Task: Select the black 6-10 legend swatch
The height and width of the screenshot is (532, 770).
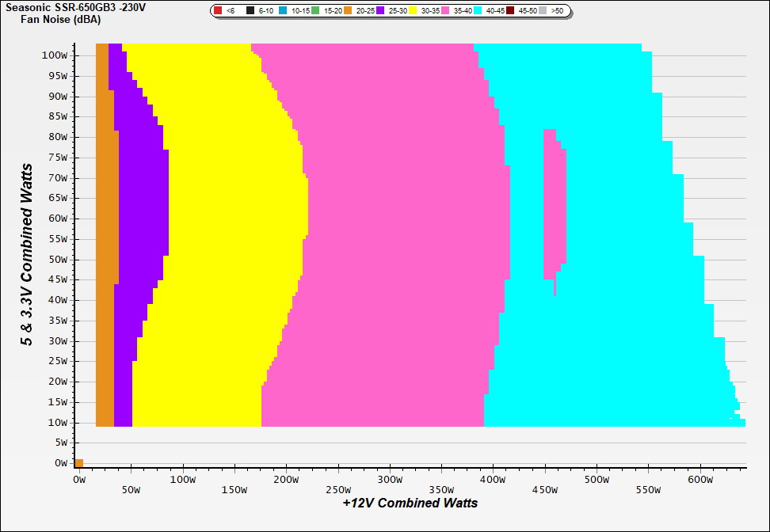Action: coord(250,11)
